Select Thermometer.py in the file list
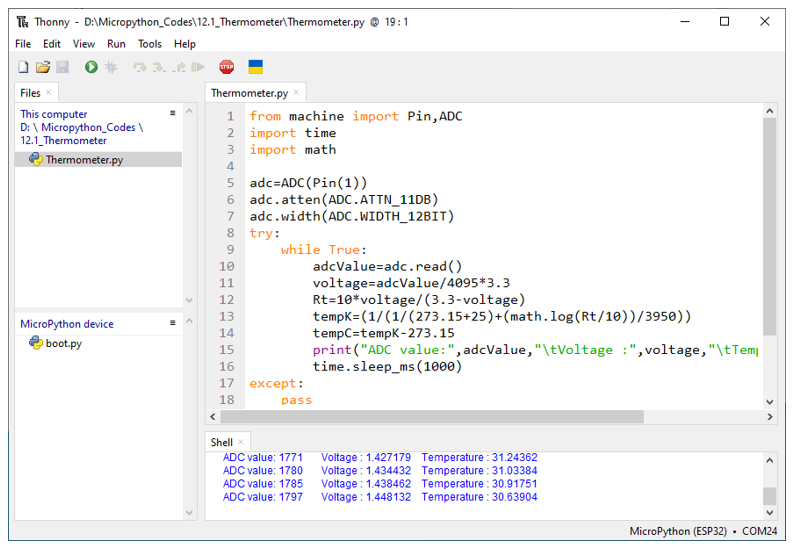Viewport: 795px width, 549px height. click(x=98, y=159)
